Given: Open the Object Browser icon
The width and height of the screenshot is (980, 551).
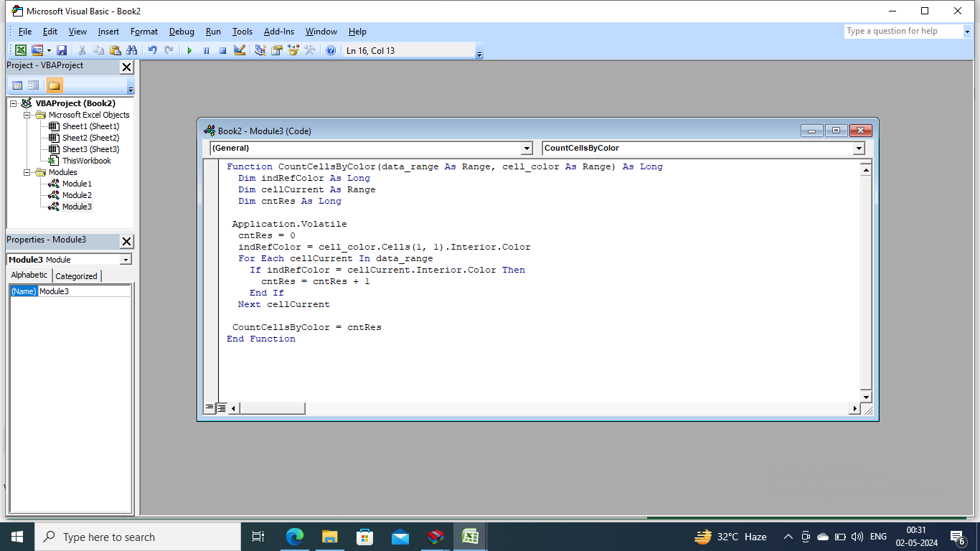Looking at the screenshot, I should [x=293, y=50].
